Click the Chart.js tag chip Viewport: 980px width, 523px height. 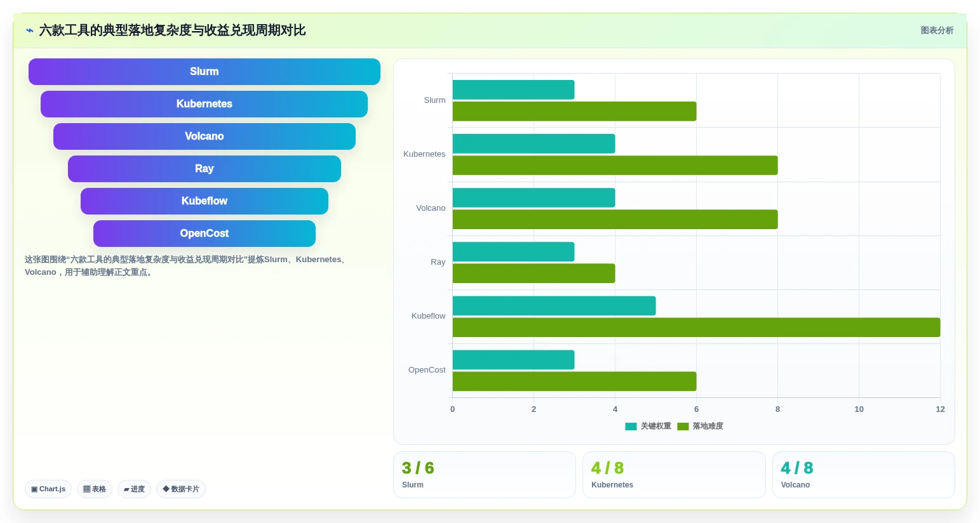48,489
